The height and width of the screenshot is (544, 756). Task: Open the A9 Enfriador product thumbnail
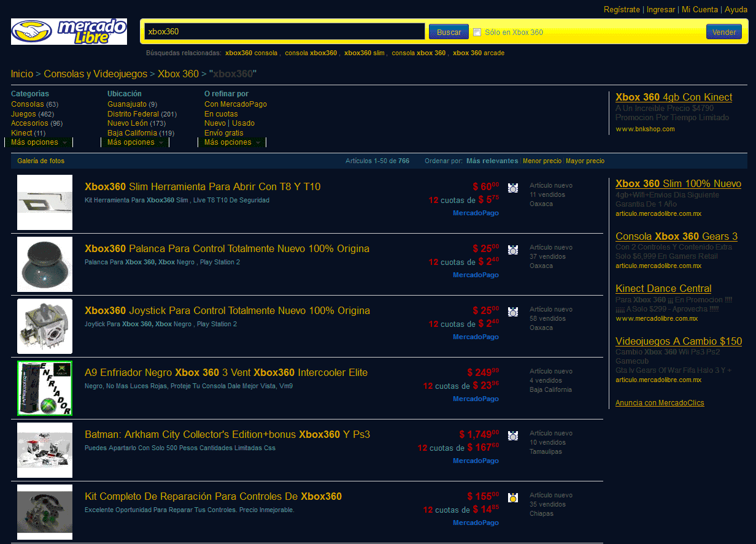[45, 388]
